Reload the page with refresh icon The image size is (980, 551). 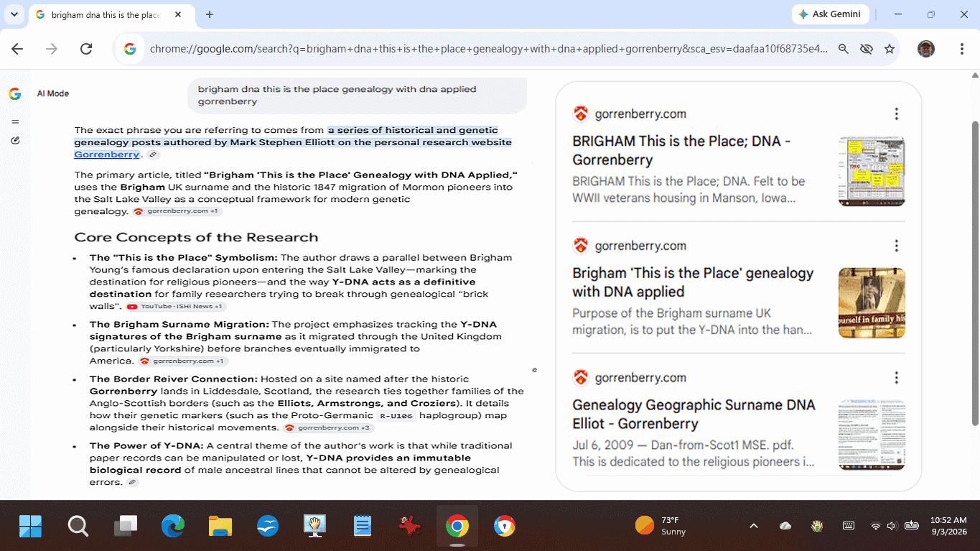(86, 49)
